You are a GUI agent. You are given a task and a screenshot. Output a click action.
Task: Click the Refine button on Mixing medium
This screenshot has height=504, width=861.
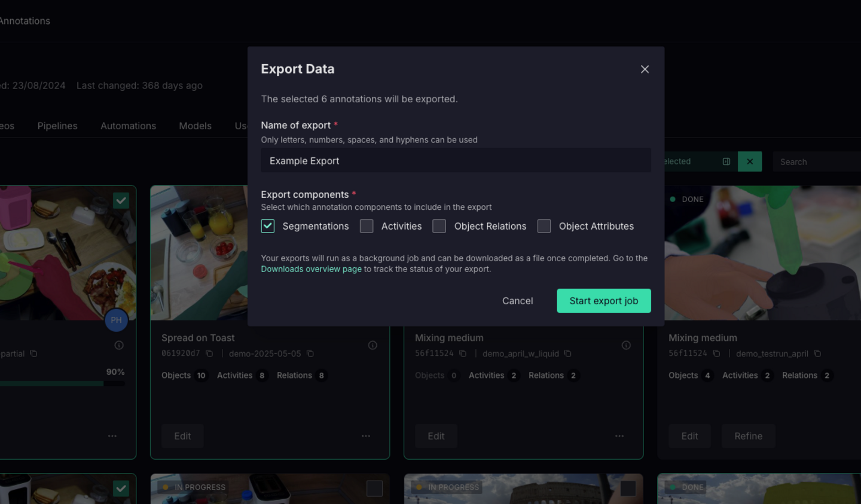click(748, 436)
